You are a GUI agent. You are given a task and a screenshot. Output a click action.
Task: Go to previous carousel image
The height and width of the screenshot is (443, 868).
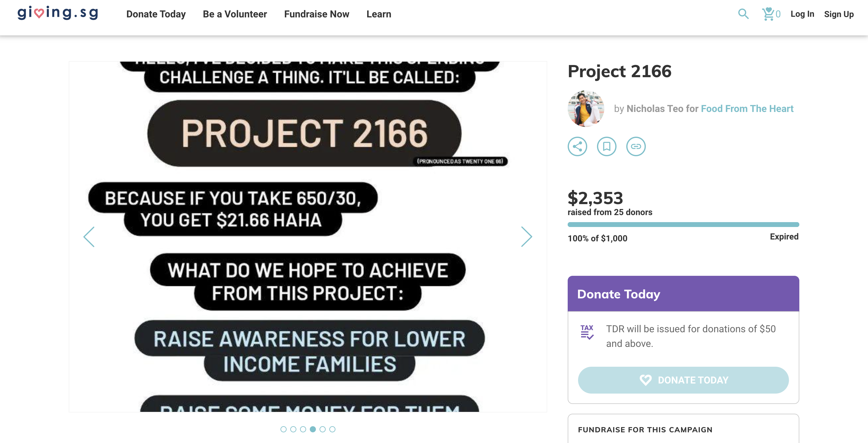[x=89, y=236]
